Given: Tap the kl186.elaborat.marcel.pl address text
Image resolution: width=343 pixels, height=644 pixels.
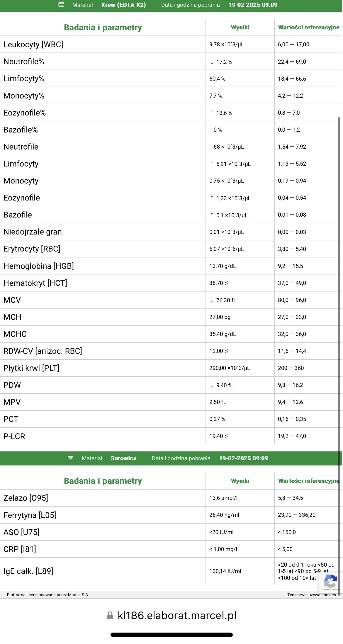Looking at the screenshot, I should (x=177, y=615).
